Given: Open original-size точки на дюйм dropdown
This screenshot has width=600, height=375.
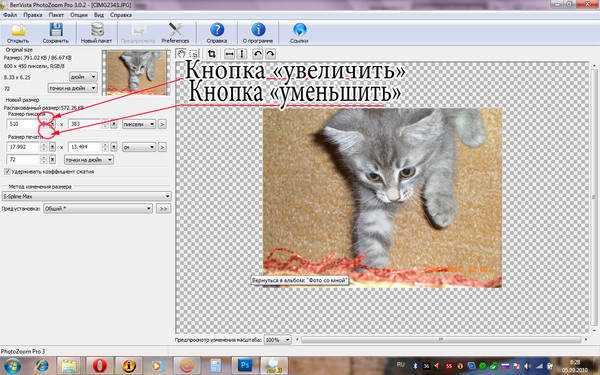Looking at the screenshot, I should 72,88.
